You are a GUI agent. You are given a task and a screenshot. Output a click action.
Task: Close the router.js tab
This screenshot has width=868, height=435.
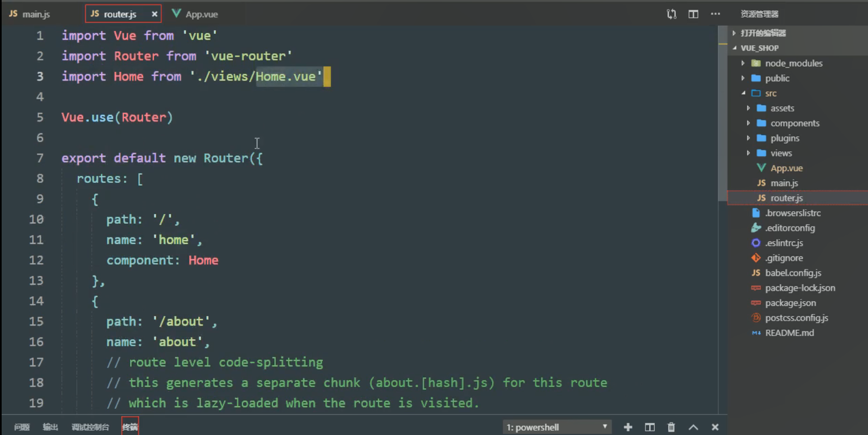(x=155, y=14)
